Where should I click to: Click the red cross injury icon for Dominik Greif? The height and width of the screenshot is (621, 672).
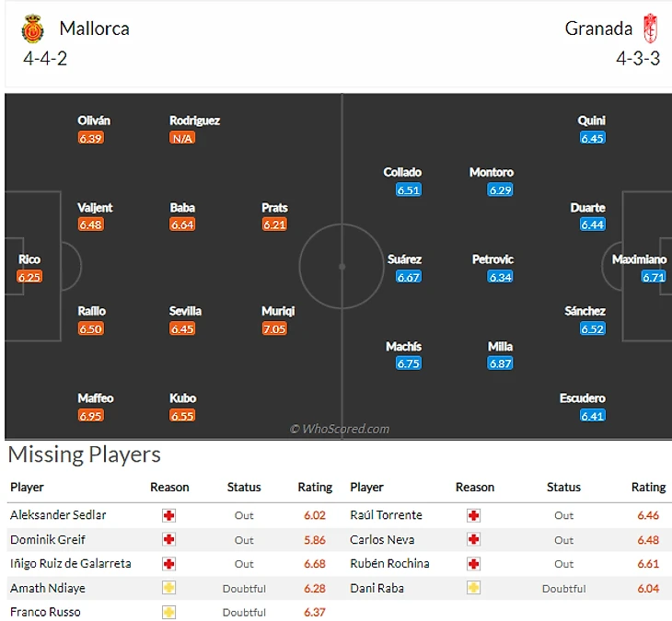tap(168, 539)
